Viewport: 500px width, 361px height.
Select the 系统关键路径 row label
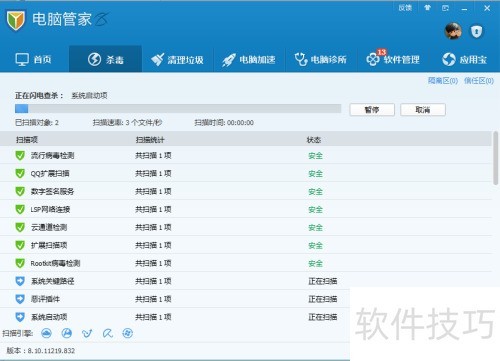[x=52, y=281]
